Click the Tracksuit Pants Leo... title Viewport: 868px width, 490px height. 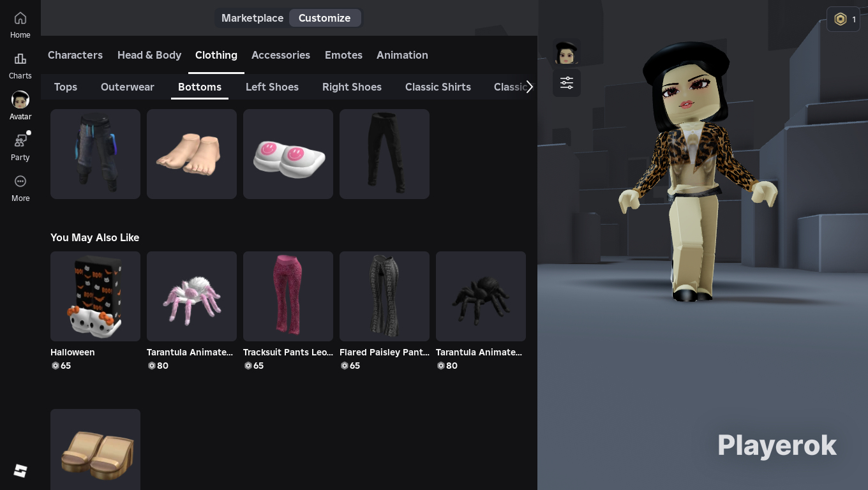pos(288,352)
